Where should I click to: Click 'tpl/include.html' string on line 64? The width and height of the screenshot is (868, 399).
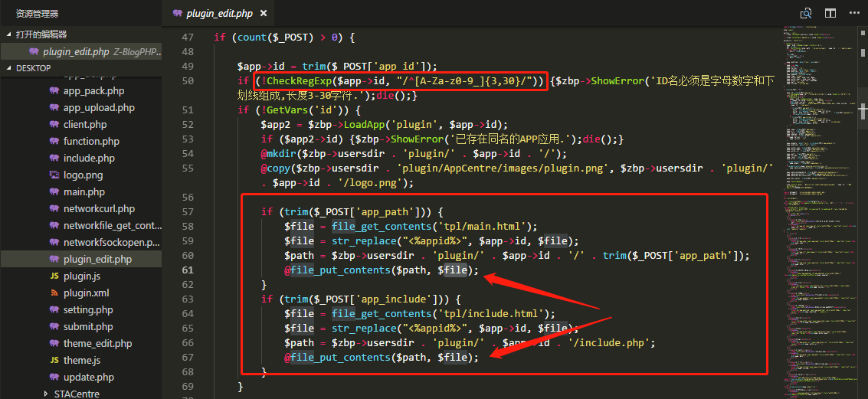pos(490,314)
